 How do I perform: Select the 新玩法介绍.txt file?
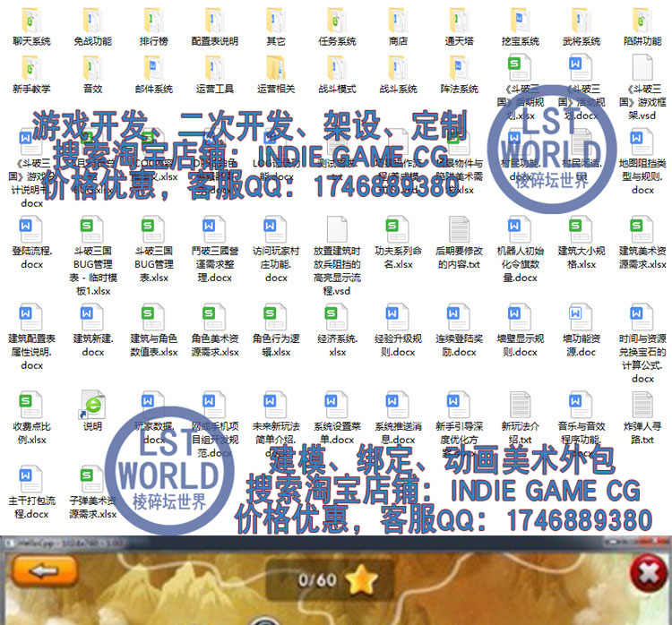(521, 418)
